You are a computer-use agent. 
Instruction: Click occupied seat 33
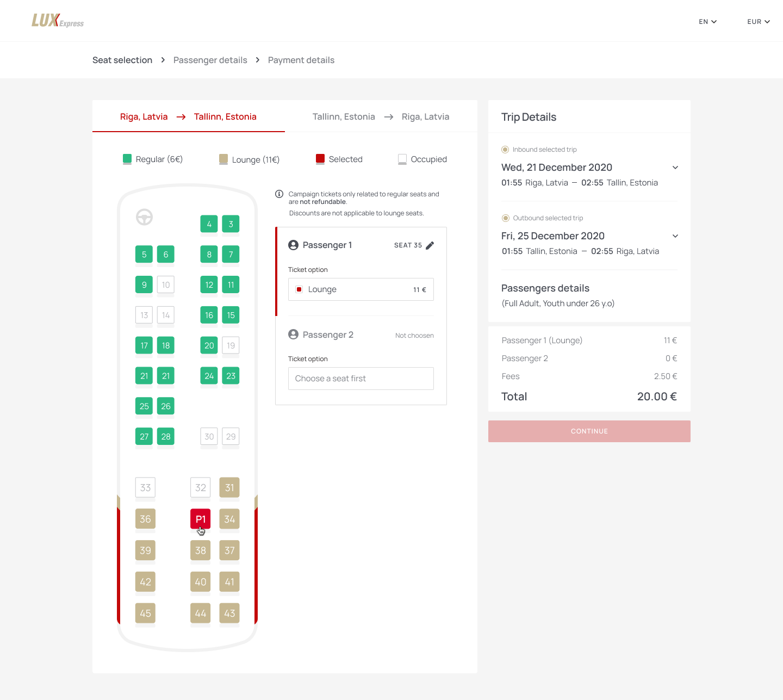(145, 488)
